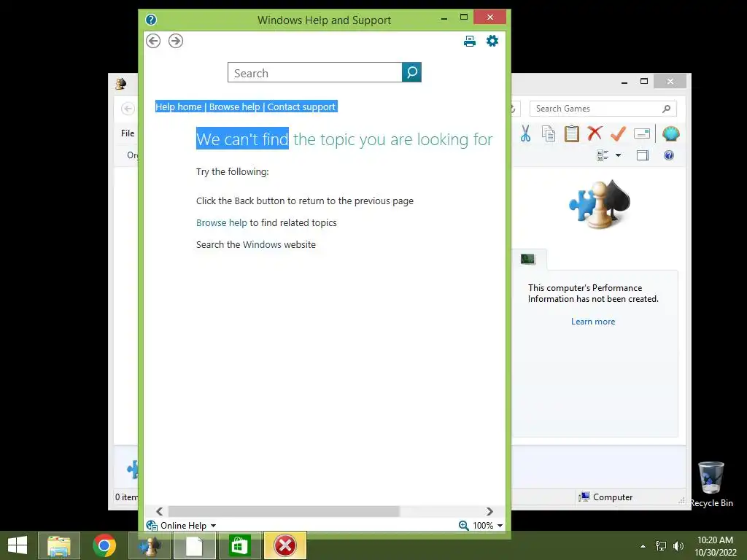This screenshot has width=747, height=560.
Task: Open the Games window help icon
Action: coord(669,155)
